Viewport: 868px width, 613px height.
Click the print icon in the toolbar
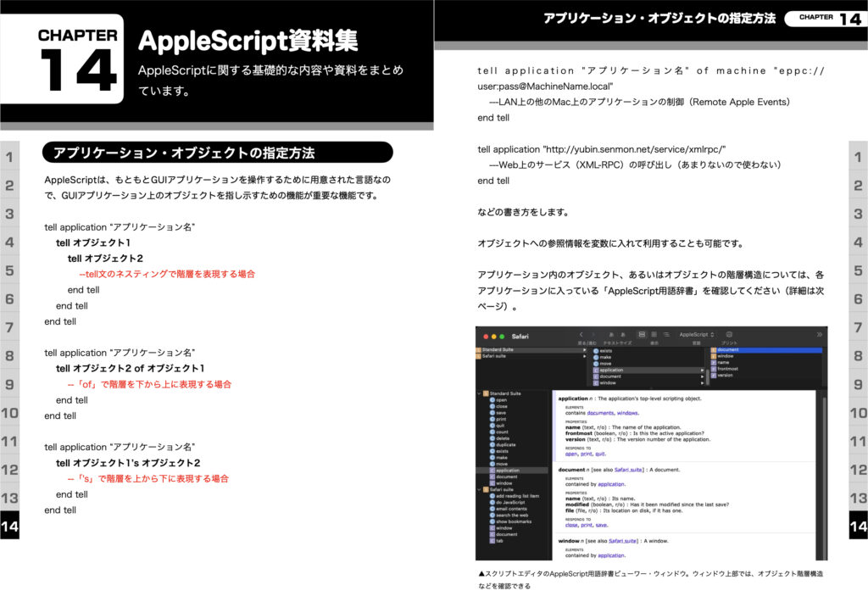729,335
